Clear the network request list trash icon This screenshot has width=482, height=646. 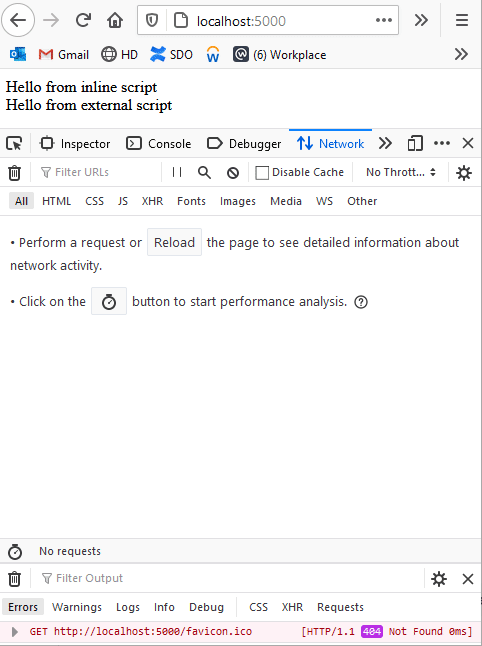click(14, 173)
